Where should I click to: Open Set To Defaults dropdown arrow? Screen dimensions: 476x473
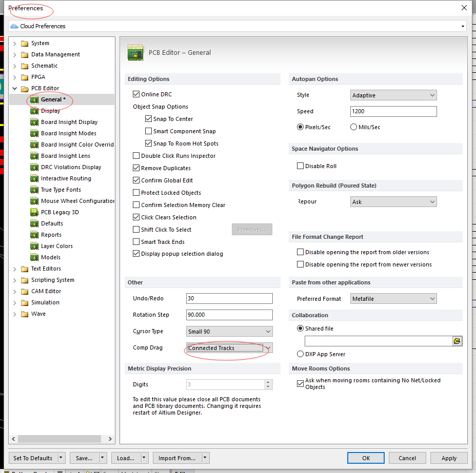point(61,458)
